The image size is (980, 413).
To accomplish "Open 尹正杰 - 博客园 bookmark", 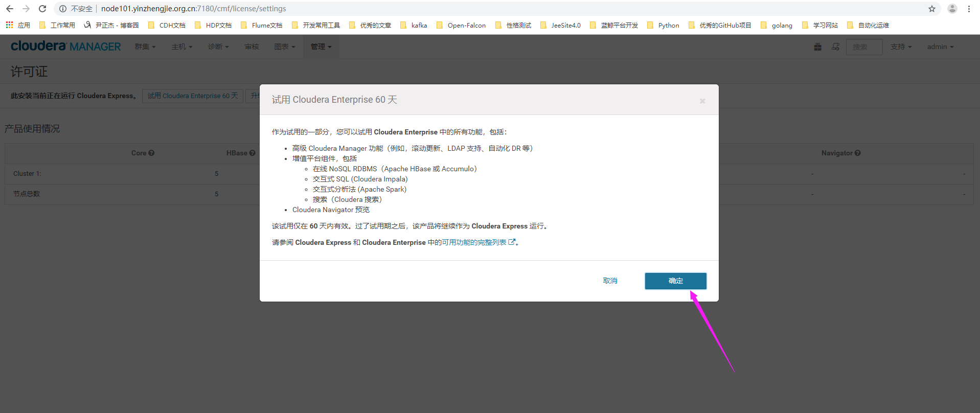I will 111,25.
